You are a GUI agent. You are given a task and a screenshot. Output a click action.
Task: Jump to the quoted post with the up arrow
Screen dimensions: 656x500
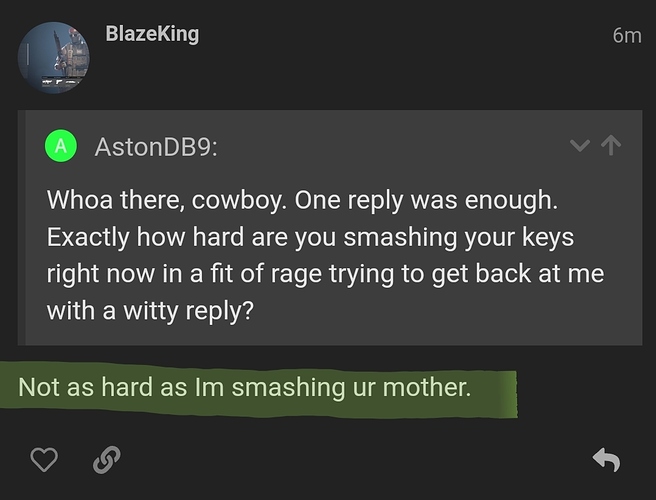611,145
